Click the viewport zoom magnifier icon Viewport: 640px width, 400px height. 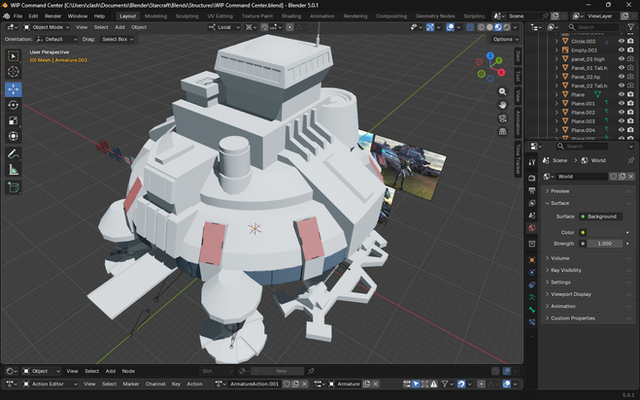[x=503, y=89]
